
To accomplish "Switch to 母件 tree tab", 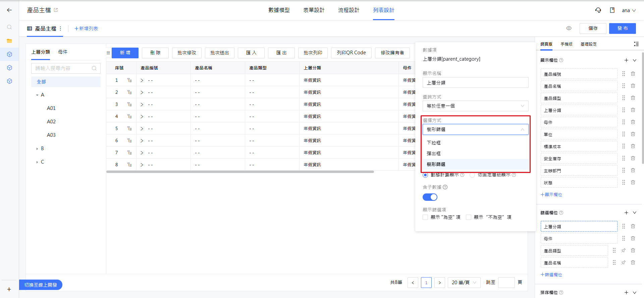I will point(63,52).
